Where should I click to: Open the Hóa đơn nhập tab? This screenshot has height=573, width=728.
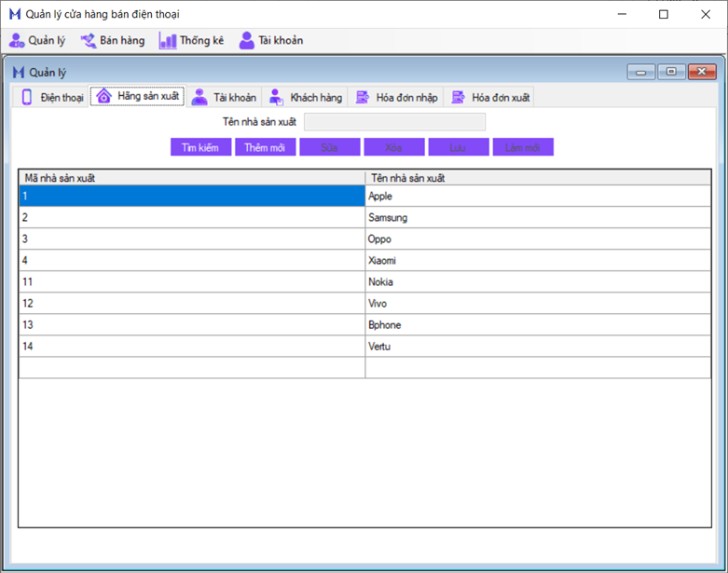(x=396, y=97)
